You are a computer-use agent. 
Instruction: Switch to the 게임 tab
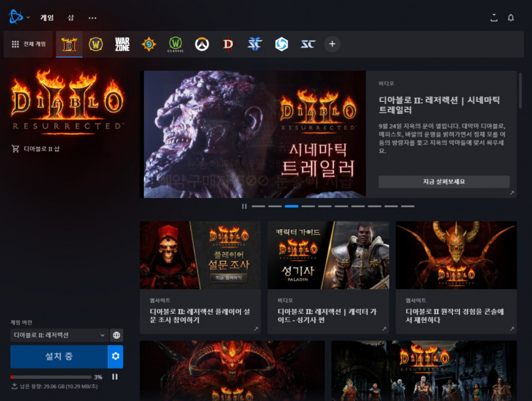pyautogui.click(x=47, y=18)
